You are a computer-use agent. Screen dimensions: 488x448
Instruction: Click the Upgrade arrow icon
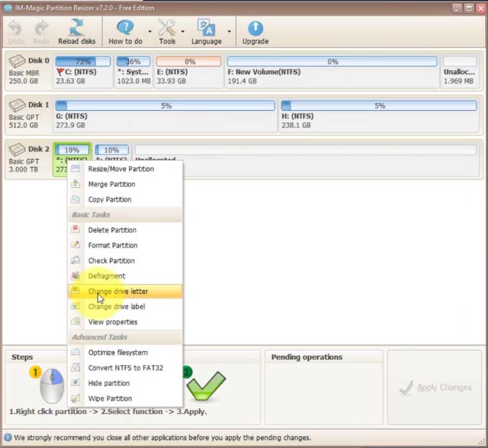click(255, 28)
